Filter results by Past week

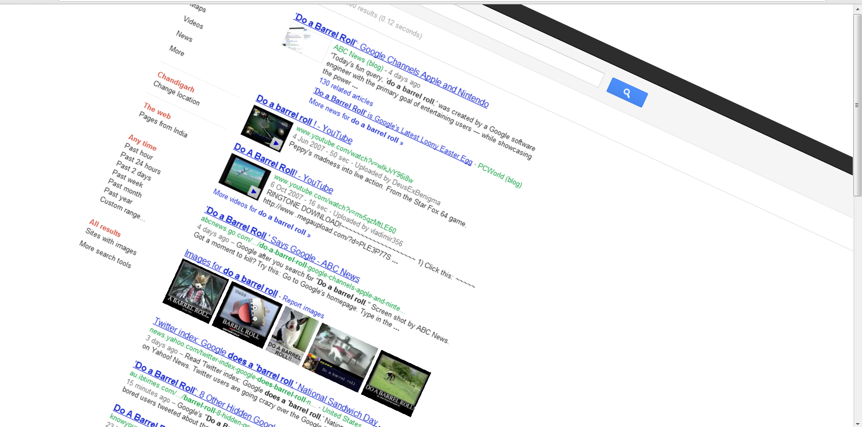127,178
